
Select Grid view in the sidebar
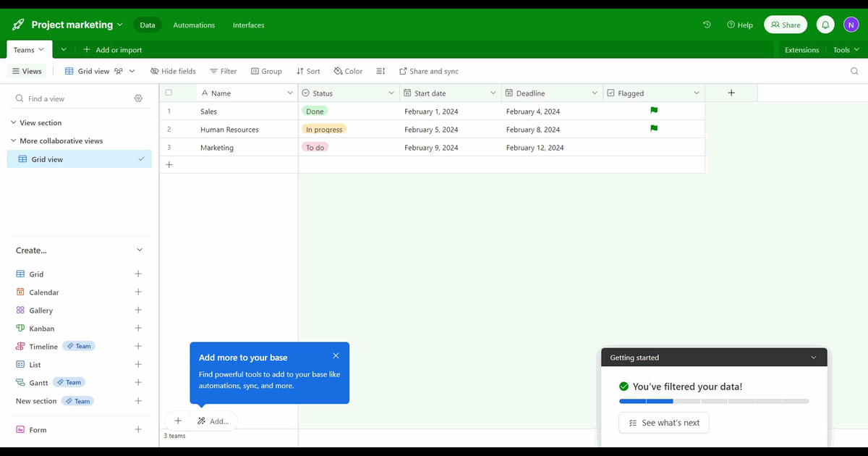80,159
